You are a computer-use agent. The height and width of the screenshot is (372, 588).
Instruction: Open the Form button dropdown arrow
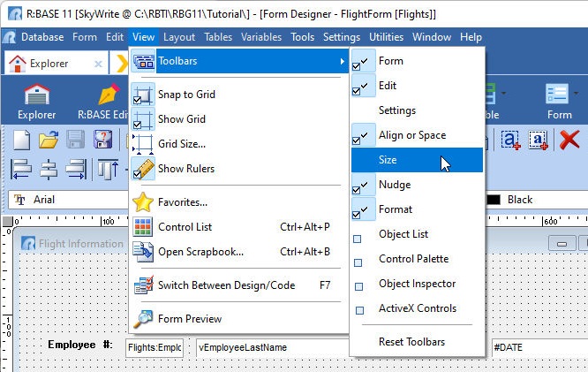coord(576,93)
